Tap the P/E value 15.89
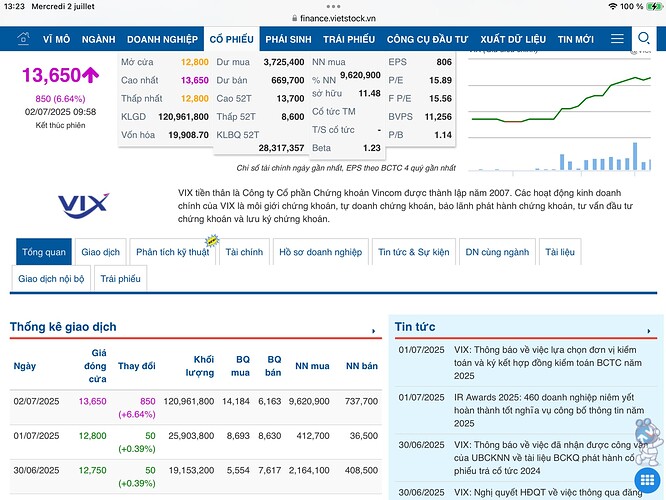Screen dimensions: 666x500 point(440,80)
